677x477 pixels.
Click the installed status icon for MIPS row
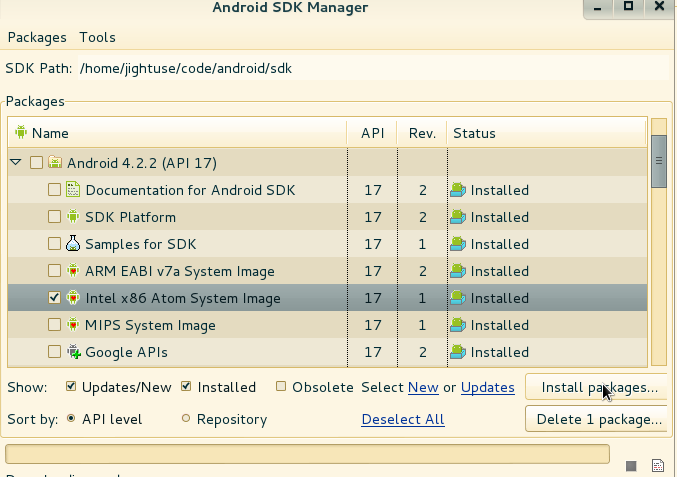458,325
